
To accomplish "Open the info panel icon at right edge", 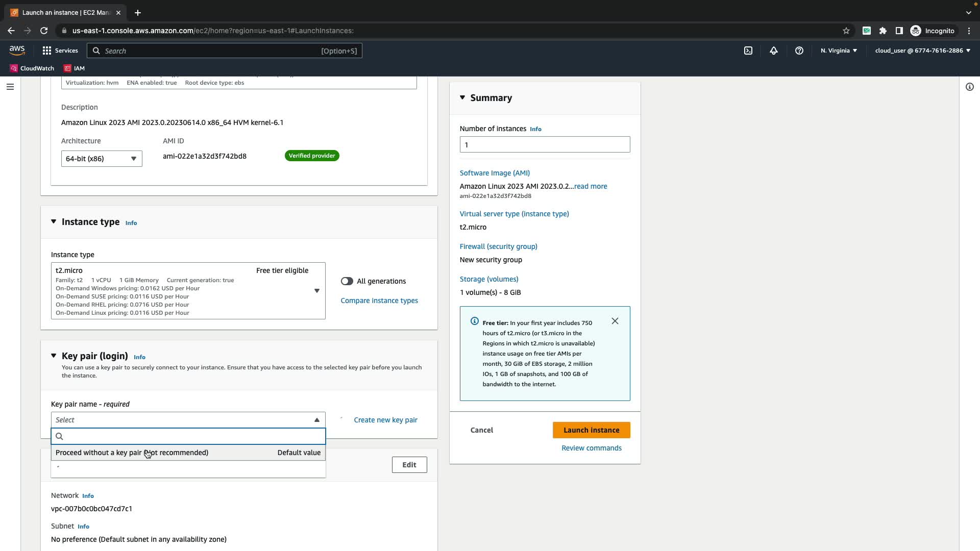I will [969, 87].
